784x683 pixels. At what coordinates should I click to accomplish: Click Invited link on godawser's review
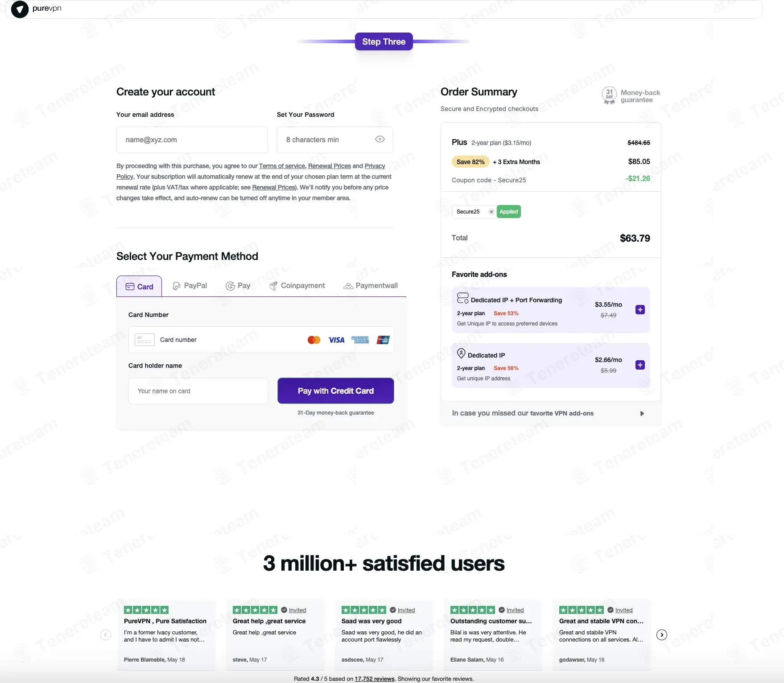(624, 610)
